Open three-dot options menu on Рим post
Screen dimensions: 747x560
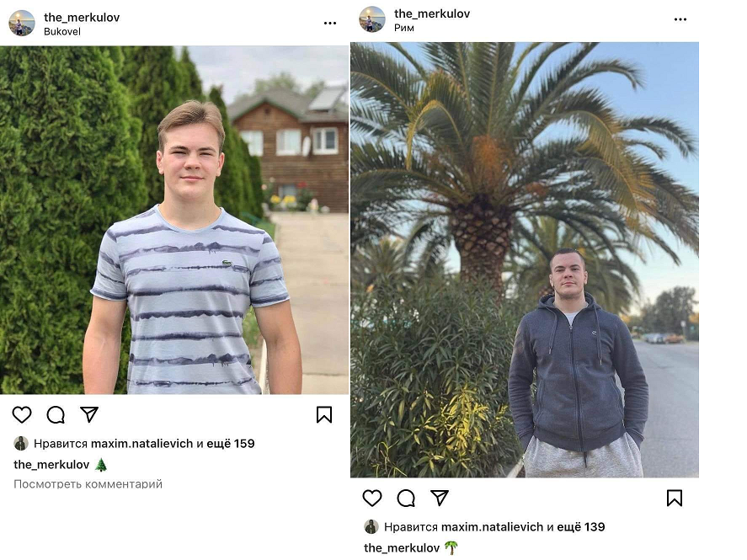tap(680, 19)
